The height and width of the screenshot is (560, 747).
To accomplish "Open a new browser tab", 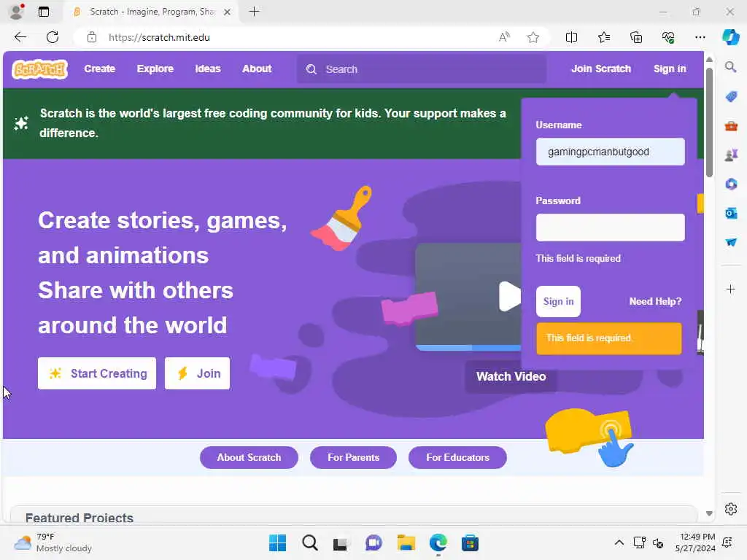I will tap(255, 12).
